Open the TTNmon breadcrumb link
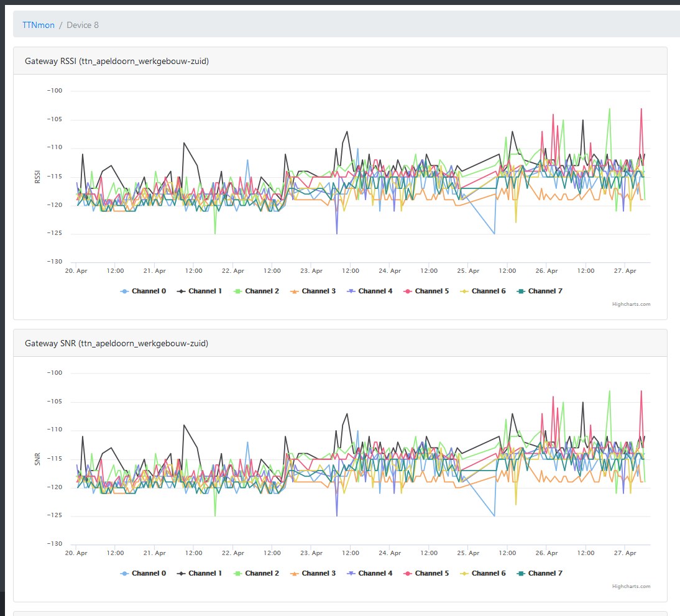The height and width of the screenshot is (616, 680). 39,25
